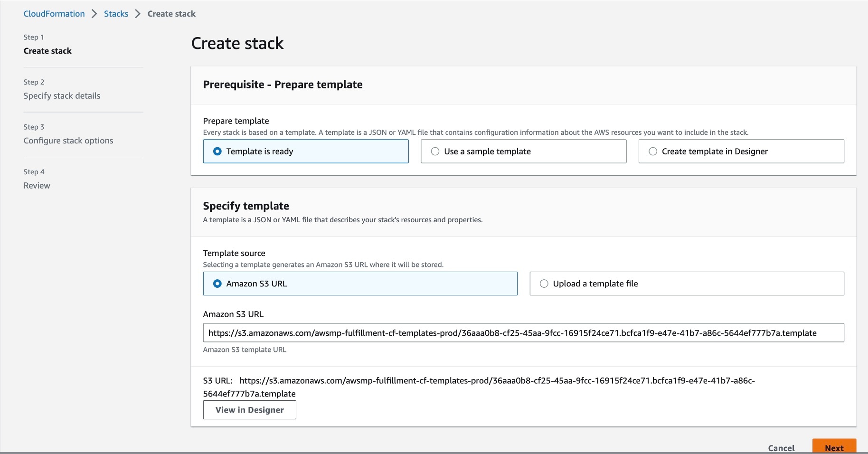Screen dimensions: 868x454
Task: Select the "Template is ready" radio option
Action: (x=217, y=151)
